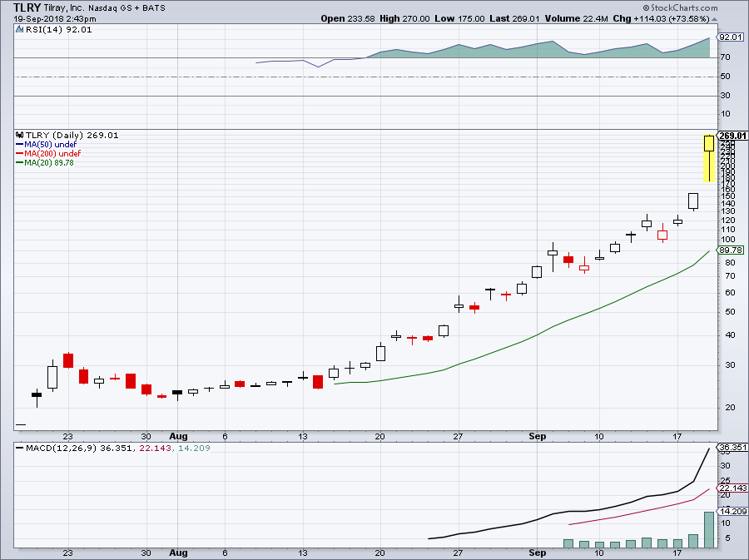
Task: Click the green 14.209 value in MACD legend
Action: pyautogui.click(x=194, y=448)
